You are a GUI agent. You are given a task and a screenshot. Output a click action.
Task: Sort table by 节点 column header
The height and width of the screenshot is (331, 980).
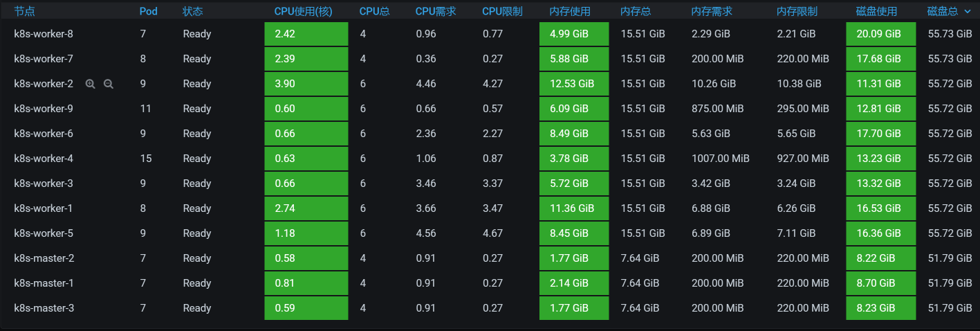[x=25, y=12]
